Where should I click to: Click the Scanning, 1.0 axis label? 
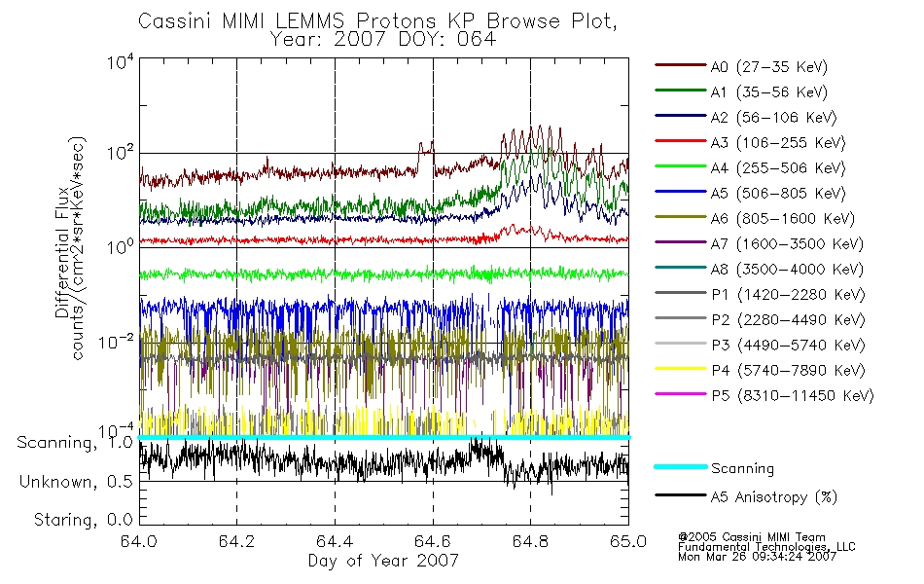tap(75, 443)
